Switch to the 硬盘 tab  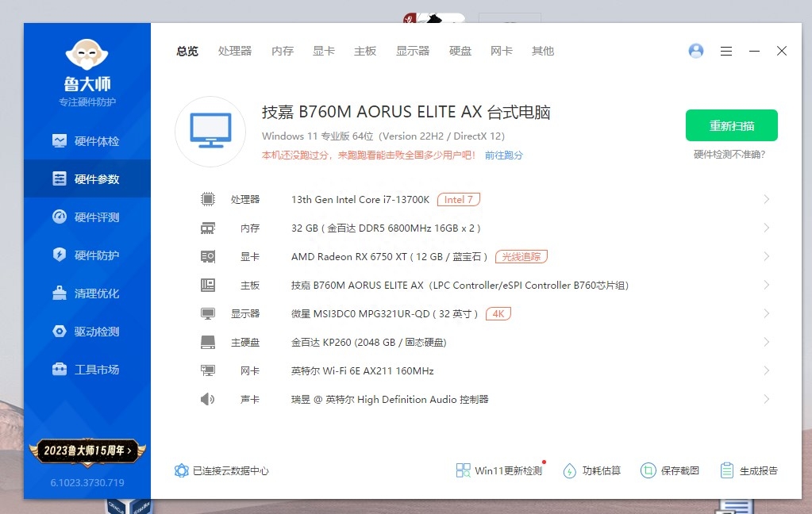(x=460, y=51)
